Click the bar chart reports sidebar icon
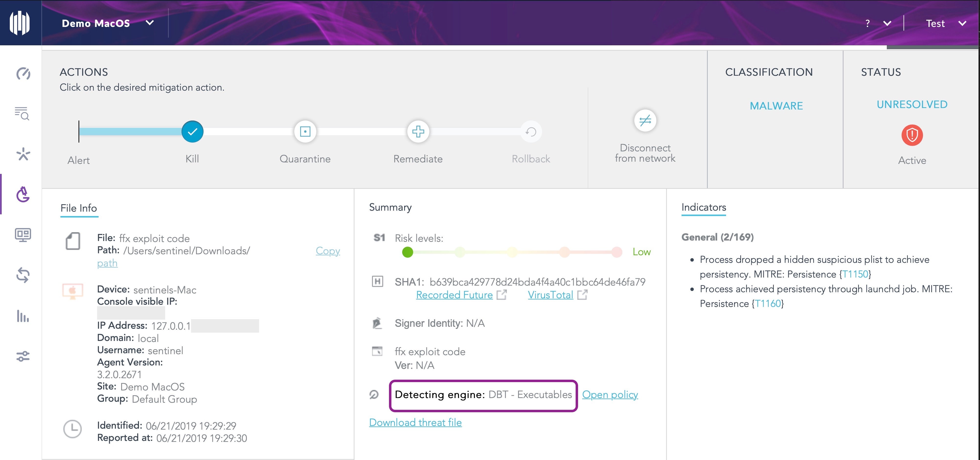The width and height of the screenshot is (980, 460). tap(23, 316)
